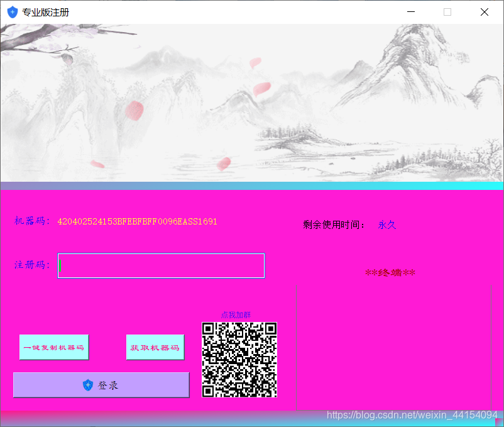Click the 专业版注册 window title
Screen dimensions: 504x427
coord(45,12)
